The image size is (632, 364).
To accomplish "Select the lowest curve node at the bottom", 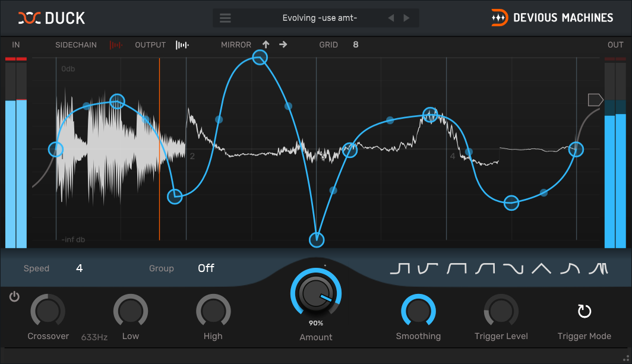I will click(317, 240).
